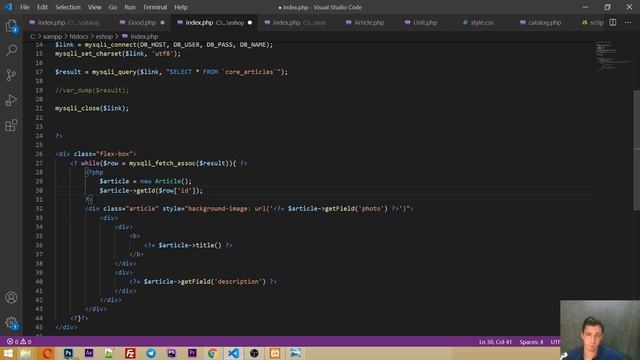This screenshot has height=360, width=640.
Task: Show errors and warnings in status bar
Action: (19, 342)
